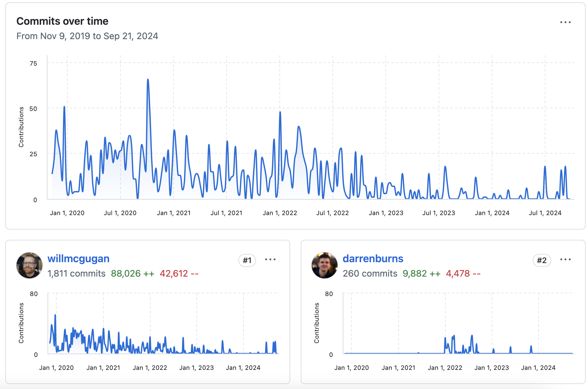
Task: Open darrenburns profile link
Action: (373, 259)
